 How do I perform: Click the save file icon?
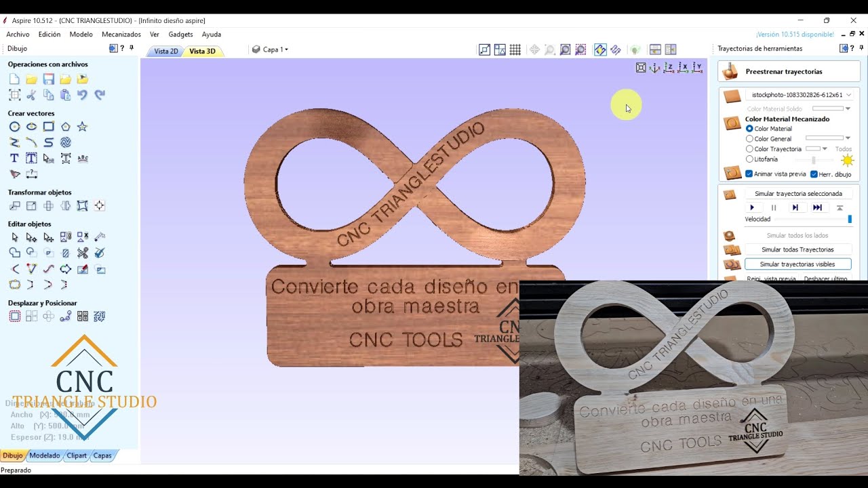(49, 79)
